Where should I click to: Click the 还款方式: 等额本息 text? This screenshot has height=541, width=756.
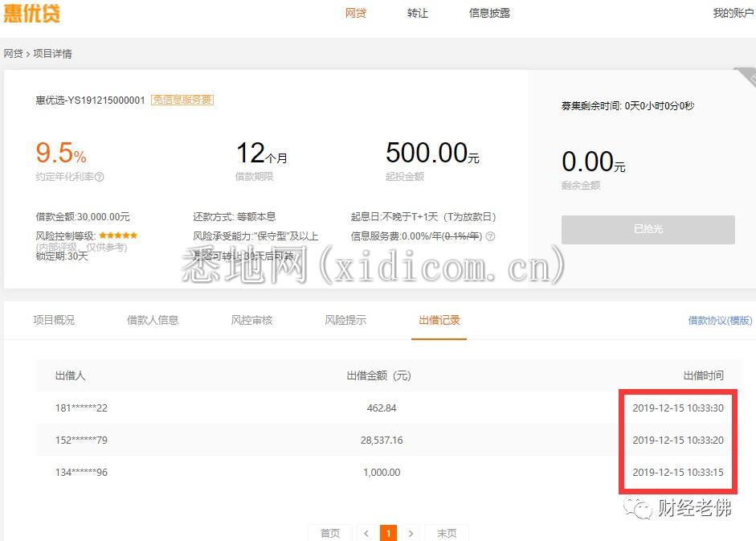tap(235, 217)
